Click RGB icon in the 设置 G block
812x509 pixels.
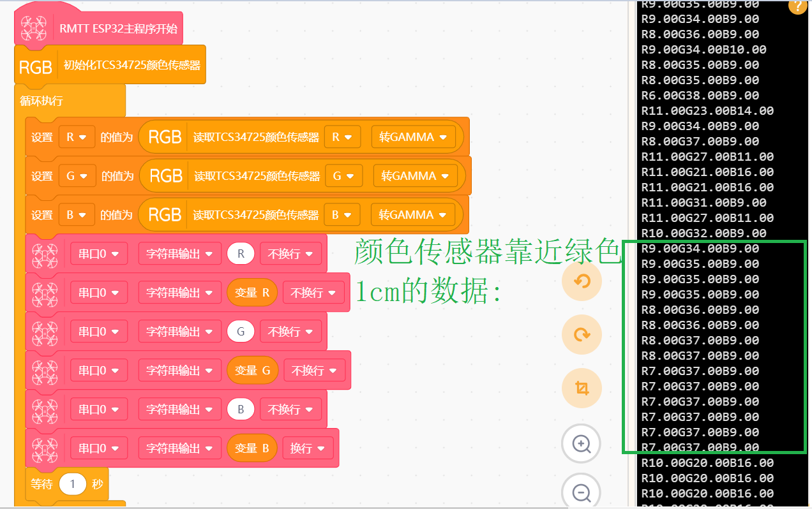coord(166,175)
